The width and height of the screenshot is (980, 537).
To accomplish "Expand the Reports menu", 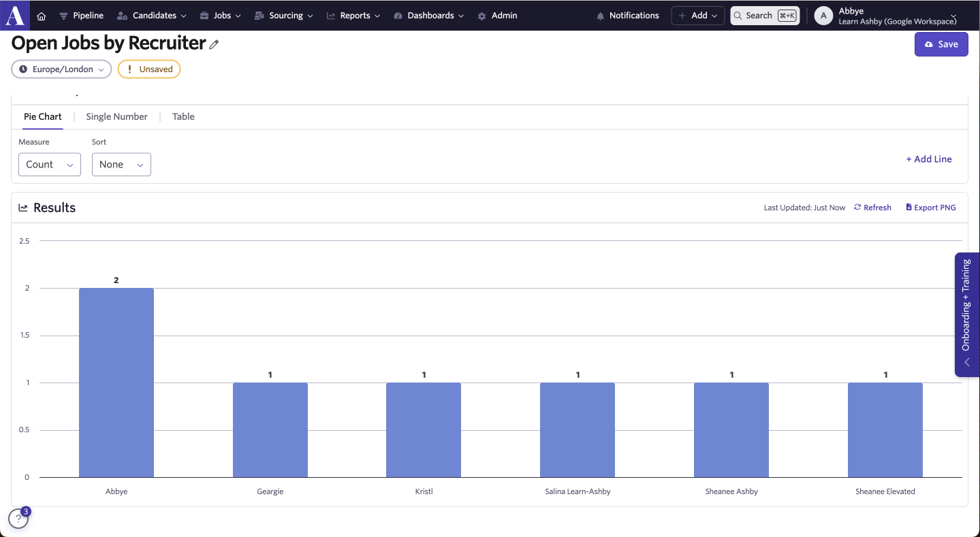I will coord(353,16).
